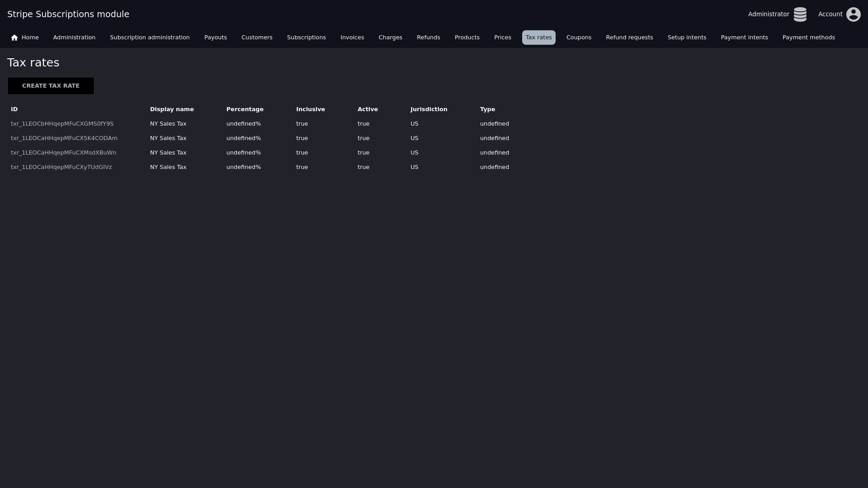This screenshot has height=488, width=868.
Task: Go to Payment intents
Action: 744,38
